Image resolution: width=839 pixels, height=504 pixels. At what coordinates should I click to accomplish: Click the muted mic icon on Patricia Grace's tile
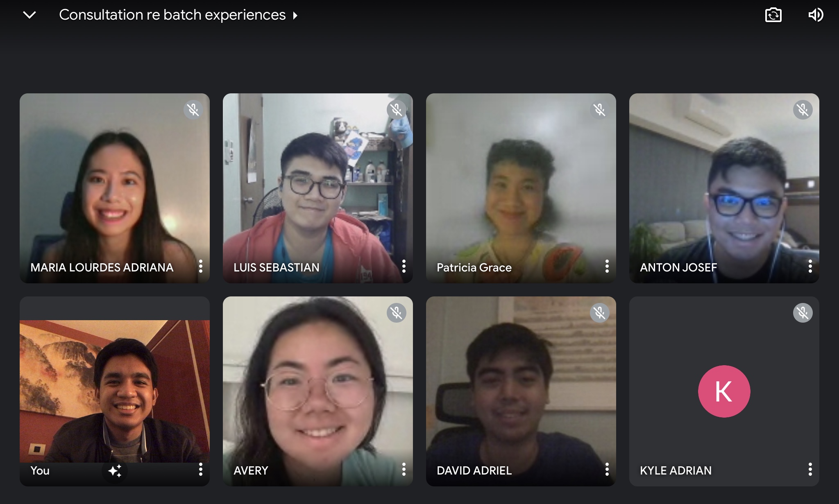(x=599, y=110)
